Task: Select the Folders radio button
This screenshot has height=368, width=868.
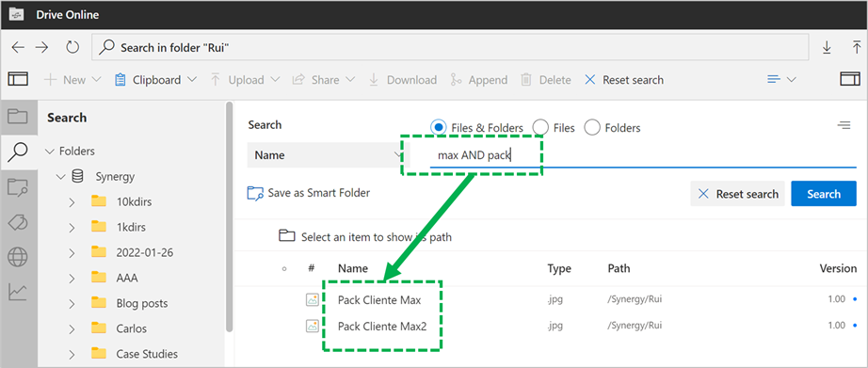Action: tap(592, 128)
